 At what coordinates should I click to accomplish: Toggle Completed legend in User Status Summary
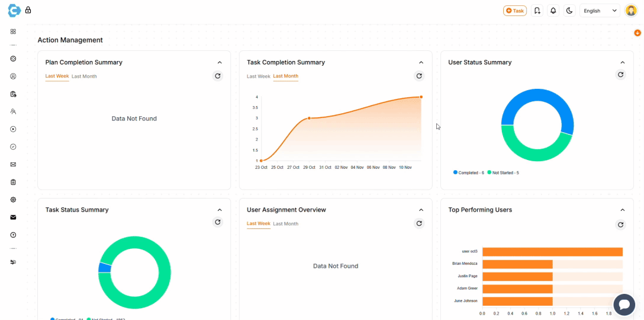[x=469, y=172]
